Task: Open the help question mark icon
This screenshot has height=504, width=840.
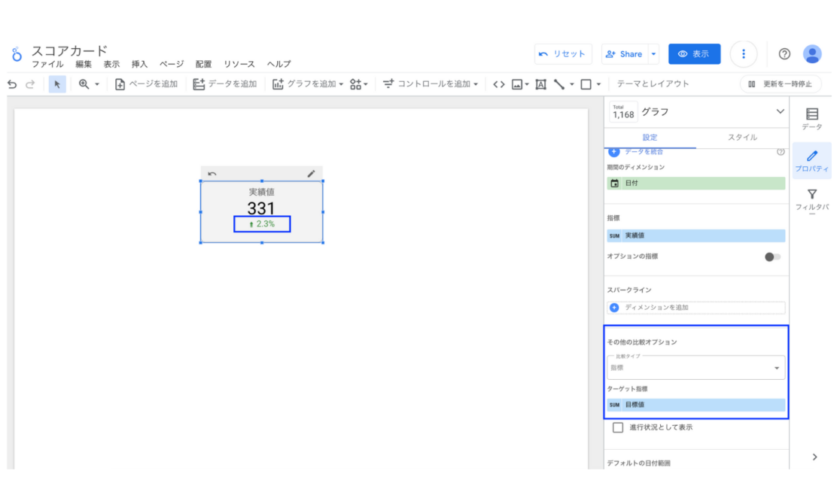Action: (x=784, y=54)
